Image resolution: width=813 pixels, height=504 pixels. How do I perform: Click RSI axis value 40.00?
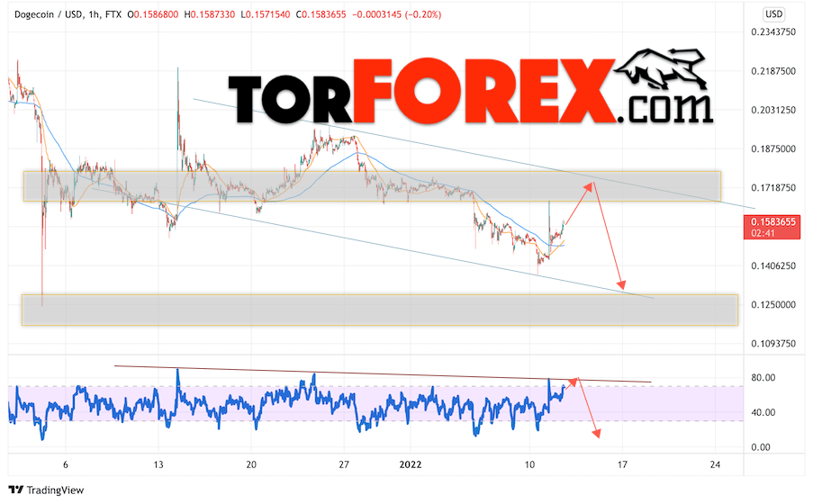[763, 412]
